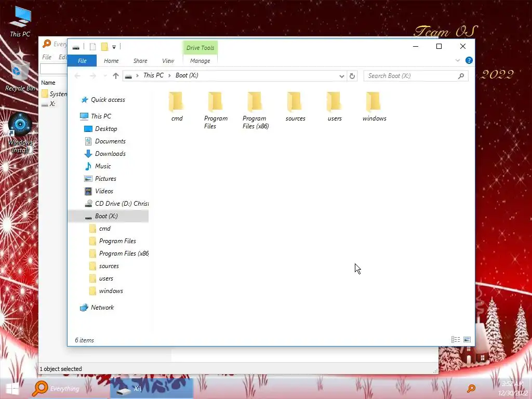
Task: Open File menu in Everything window
Action: click(47, 57)
